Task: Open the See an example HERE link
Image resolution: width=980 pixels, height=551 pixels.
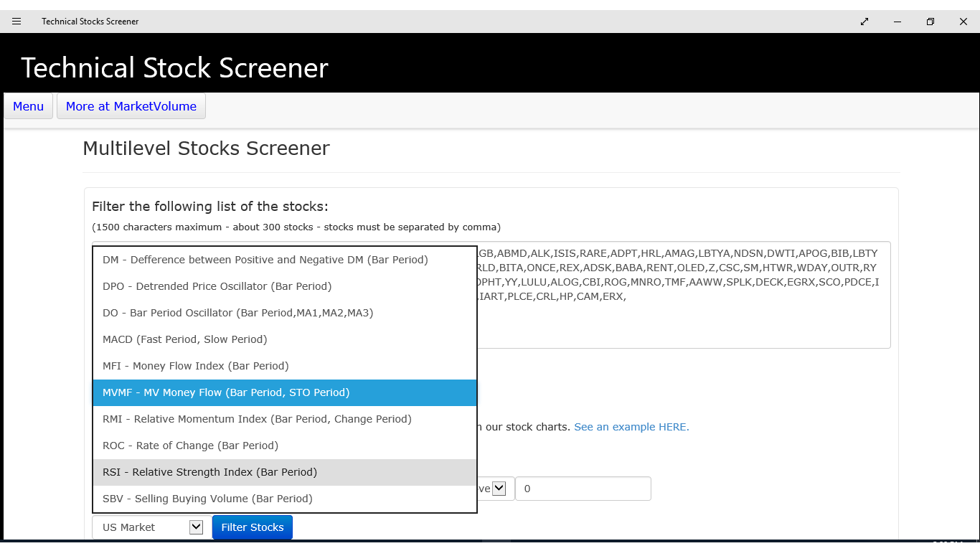Action: coord(631,427)
